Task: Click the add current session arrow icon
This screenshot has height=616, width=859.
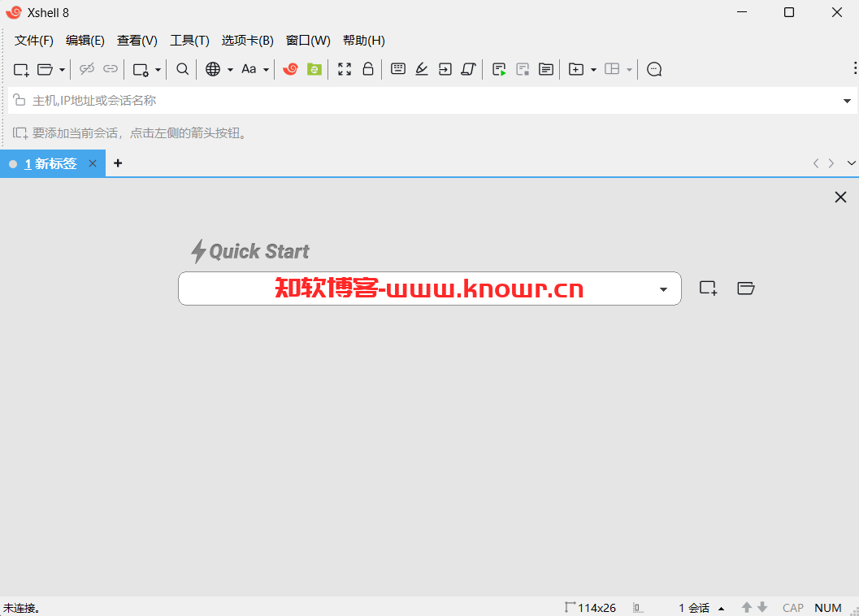Action: tap(20, 133)
